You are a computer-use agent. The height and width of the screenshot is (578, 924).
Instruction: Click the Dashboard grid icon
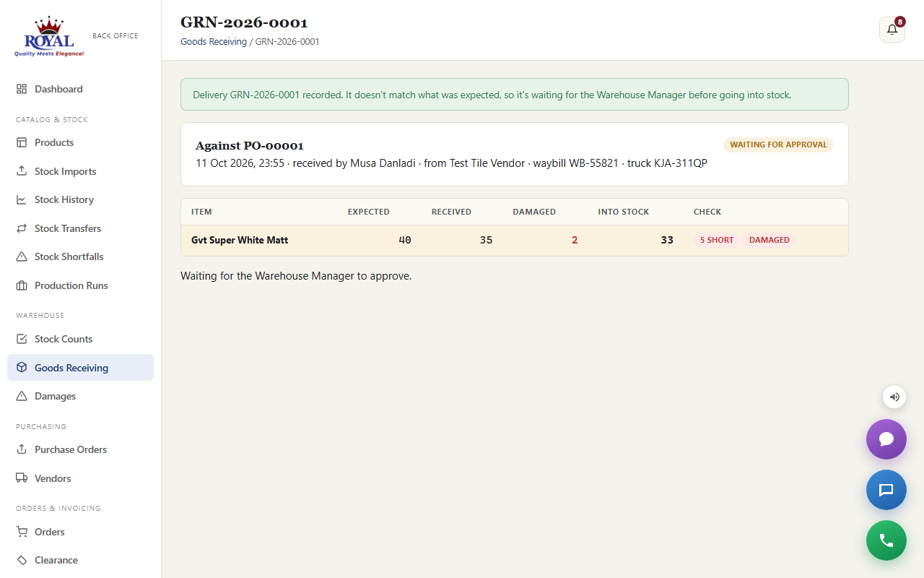22,89
